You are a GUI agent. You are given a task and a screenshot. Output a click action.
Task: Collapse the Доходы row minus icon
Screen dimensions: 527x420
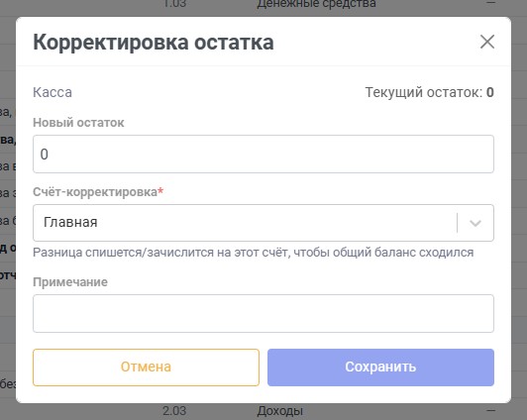(x=491, y=410)
